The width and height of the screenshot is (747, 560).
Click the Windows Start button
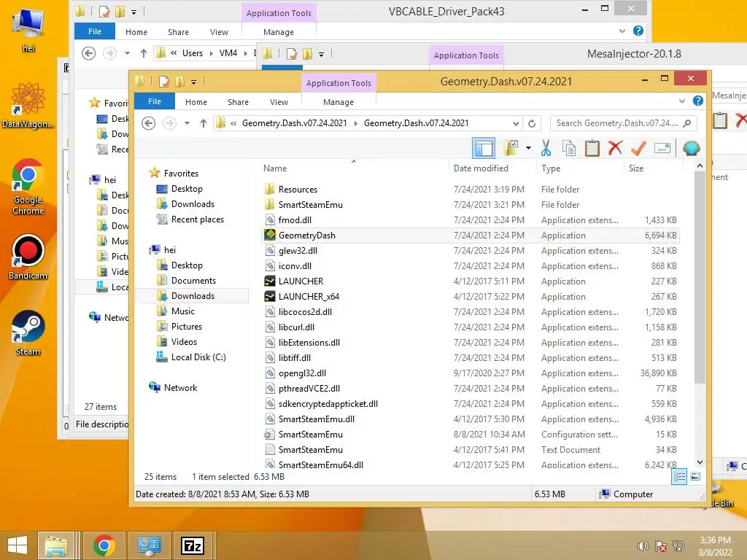point(18,545)
